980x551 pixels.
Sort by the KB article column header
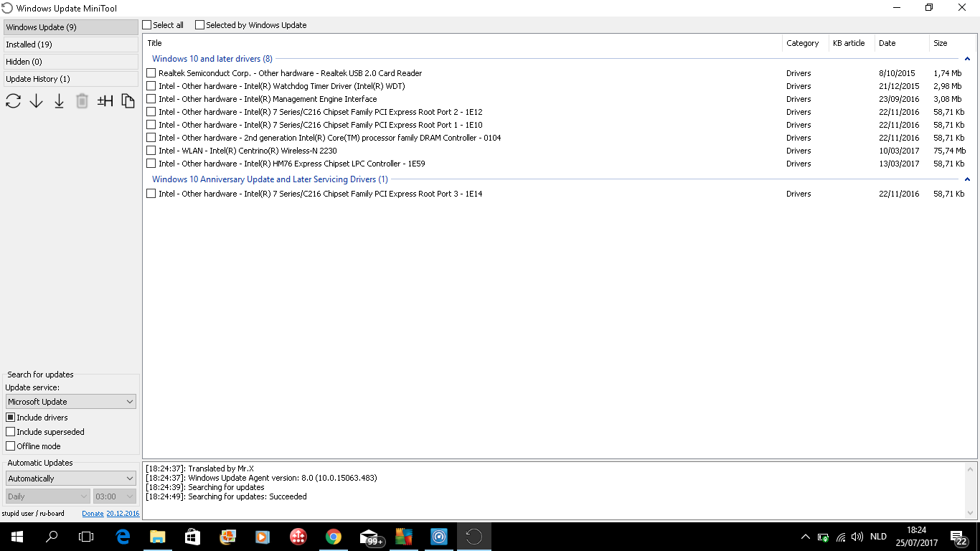[852, 43]
